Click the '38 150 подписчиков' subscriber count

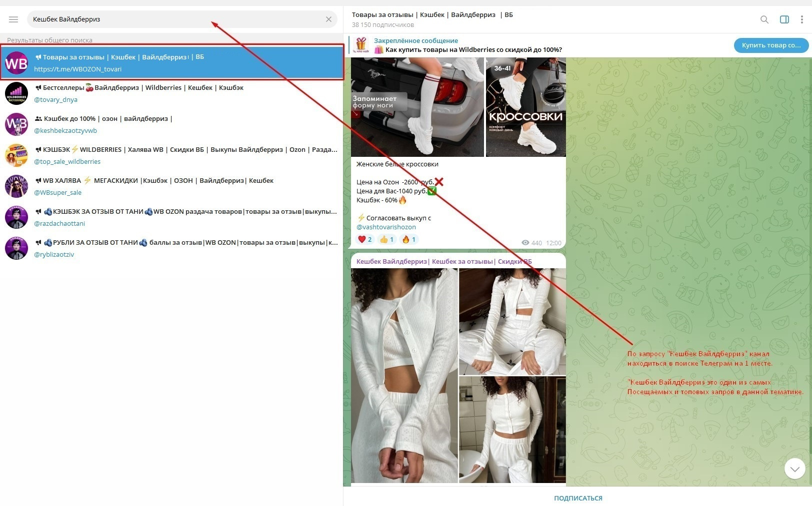click(x=383, y=25)
